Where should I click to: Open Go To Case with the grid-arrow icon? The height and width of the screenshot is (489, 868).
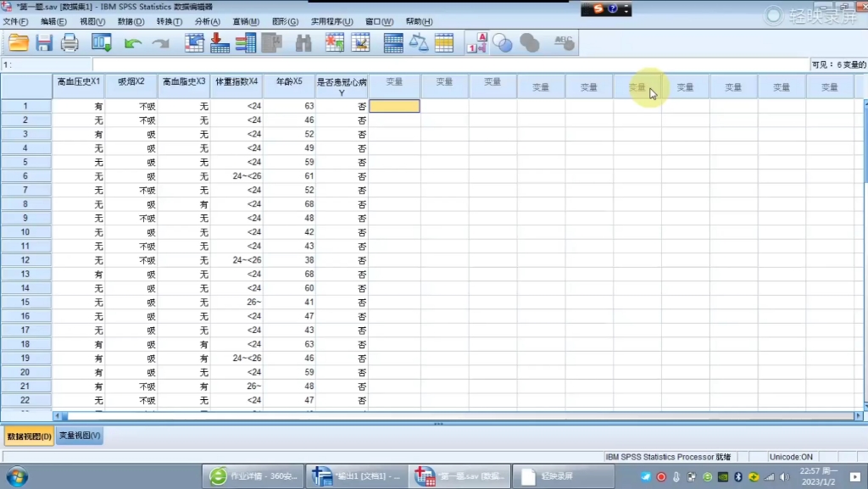point(193,42)
